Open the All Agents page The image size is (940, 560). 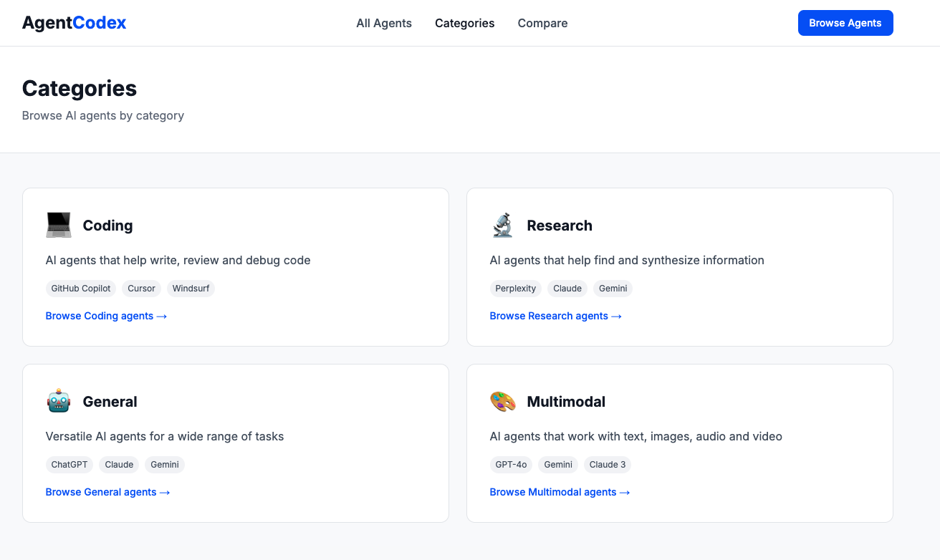pos(384,23)
